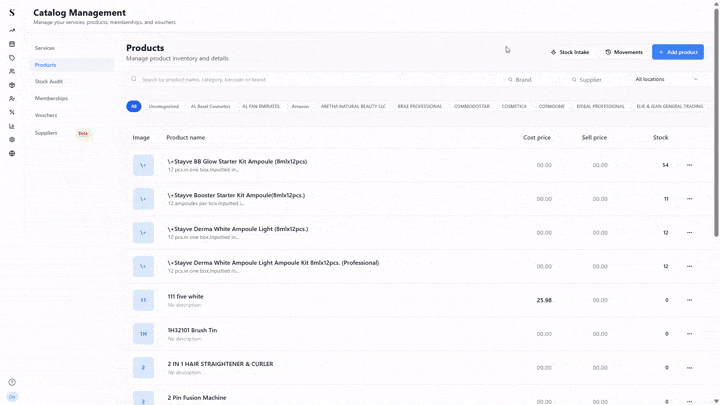
Task: Open 2 Pin Fusion Machine product
Action: 197,398
